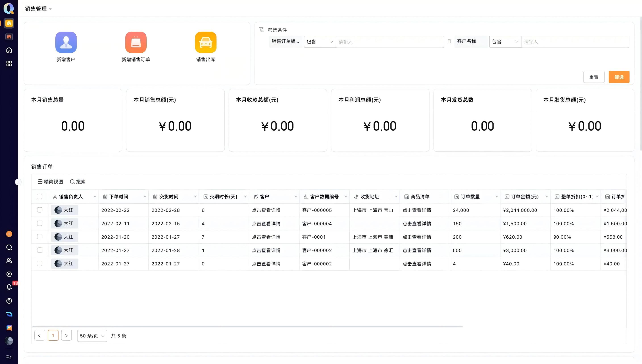Open 订单数量 column filter arrow
Screen dimensions: 642x364
(x=497, y=197)
